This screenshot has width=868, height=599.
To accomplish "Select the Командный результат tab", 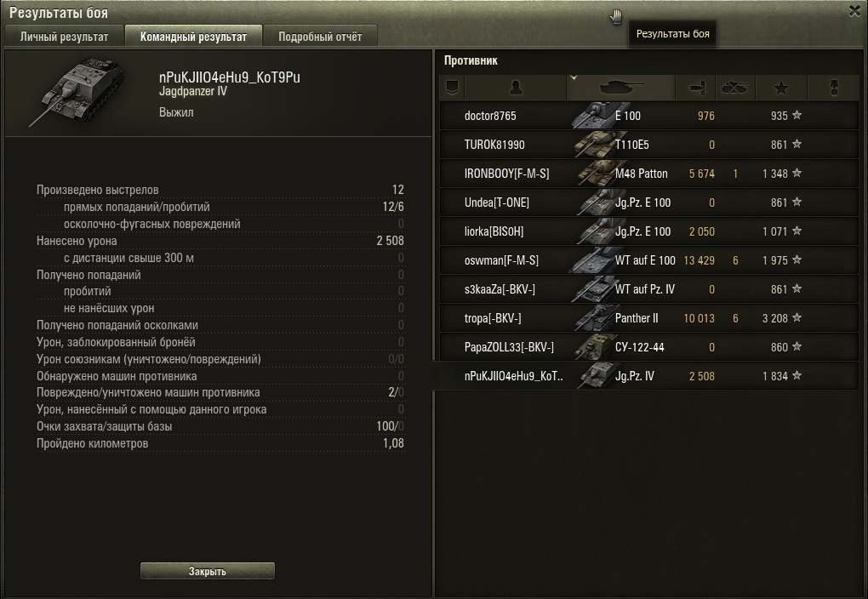I will coord(193,37).
